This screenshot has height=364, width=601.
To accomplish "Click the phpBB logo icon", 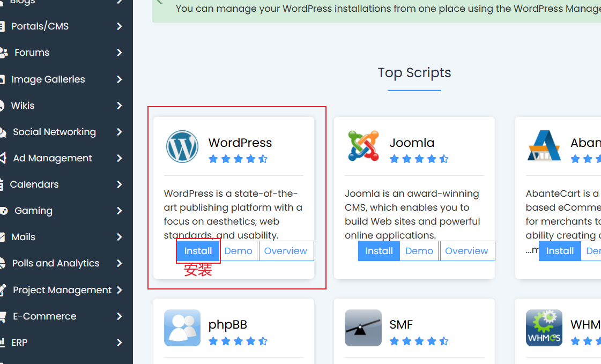I will pyautogui.click(x=182, y=328).
